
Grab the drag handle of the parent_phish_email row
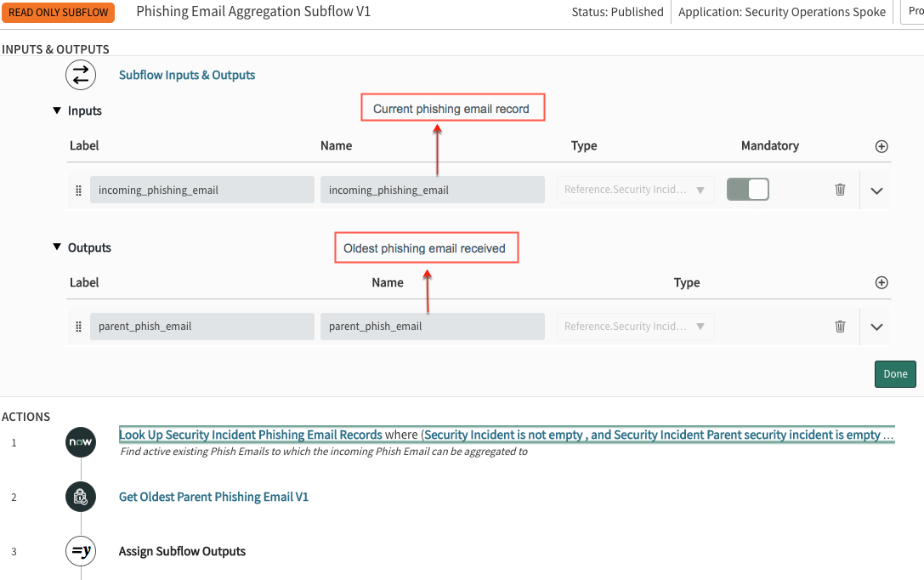(78, 327)
